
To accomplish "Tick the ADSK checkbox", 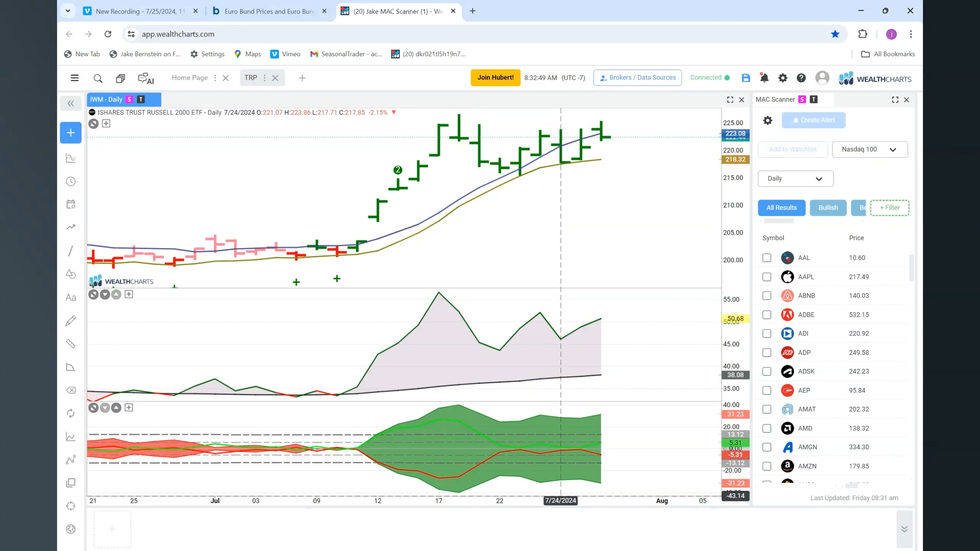I will tap(767, 371).
